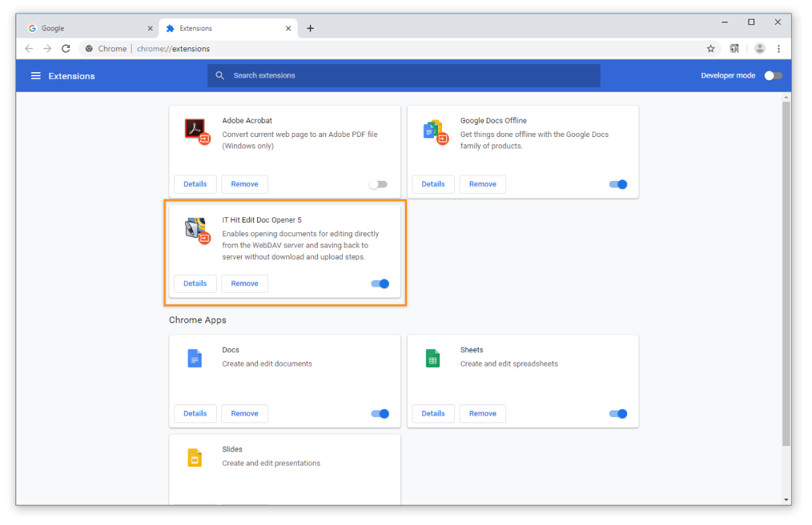Click the extension icon in the toolbar
The width and height of the screenshot is (812, 525).
[734, 49]
